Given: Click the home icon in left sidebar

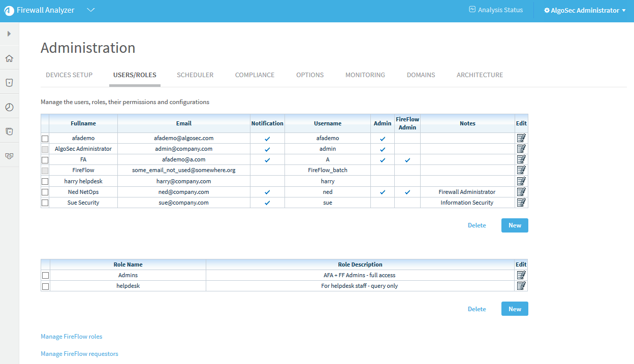Looking at the screenshot, I should (x=9, y=58).
